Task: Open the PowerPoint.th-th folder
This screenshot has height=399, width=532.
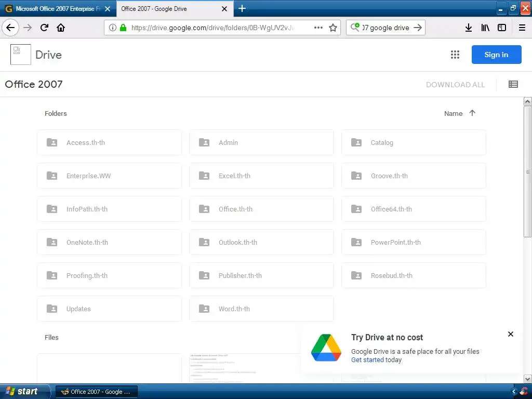Action: tap(414, 242)
